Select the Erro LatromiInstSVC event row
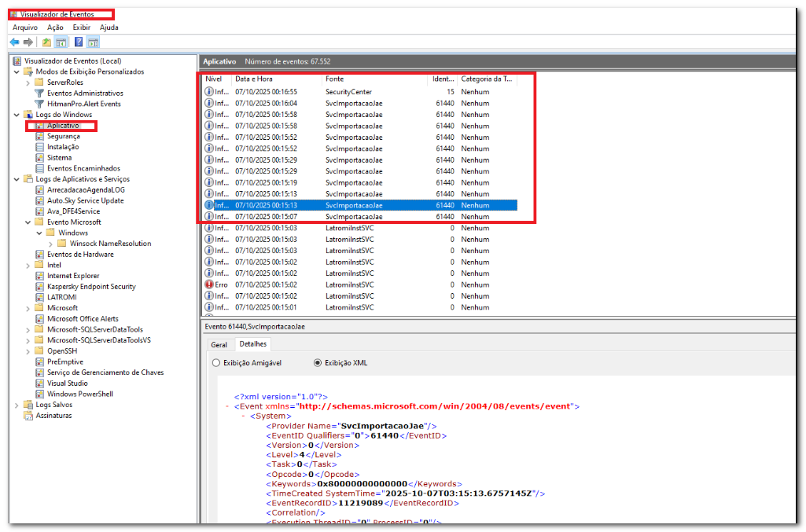The width and height of the screenshot is (806, 532). pyautogui.click(x=360, y=284)
